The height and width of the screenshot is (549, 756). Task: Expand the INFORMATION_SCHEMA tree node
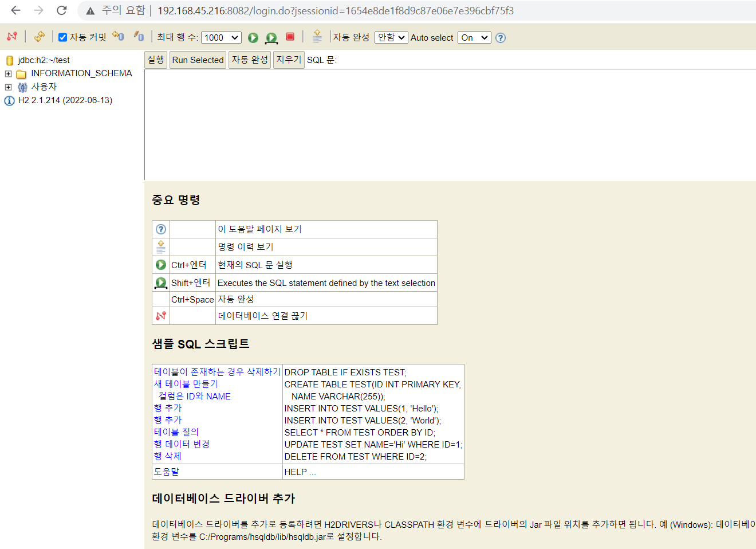8,74
